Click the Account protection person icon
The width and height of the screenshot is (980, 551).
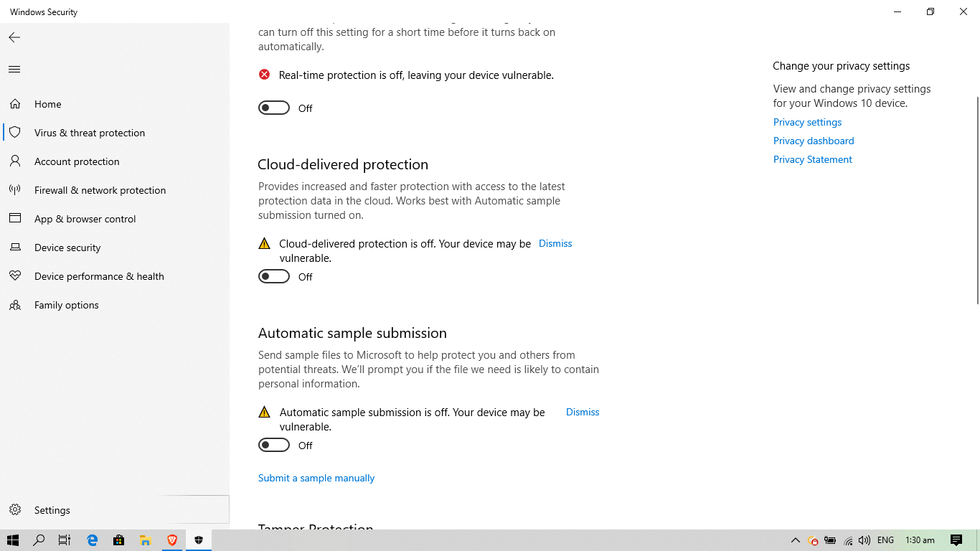tap(15, 161)
